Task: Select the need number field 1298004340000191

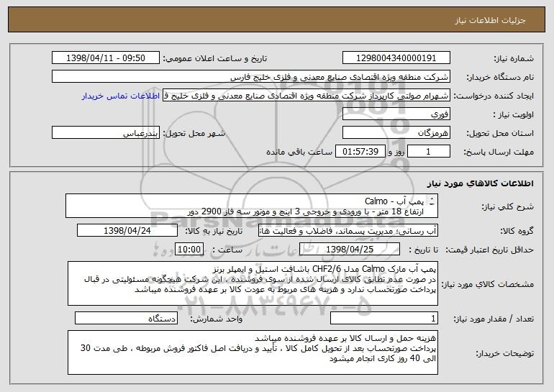Action: coord(396,58)
